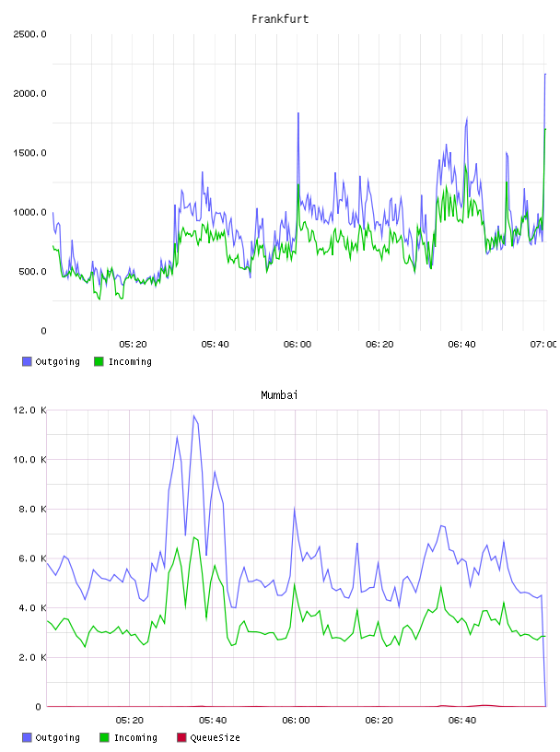The width and height of the screenshot is (560, 752).
Task: Click the 05:40 time label on Mumbai chart
Action: click(x=213, y=721)
